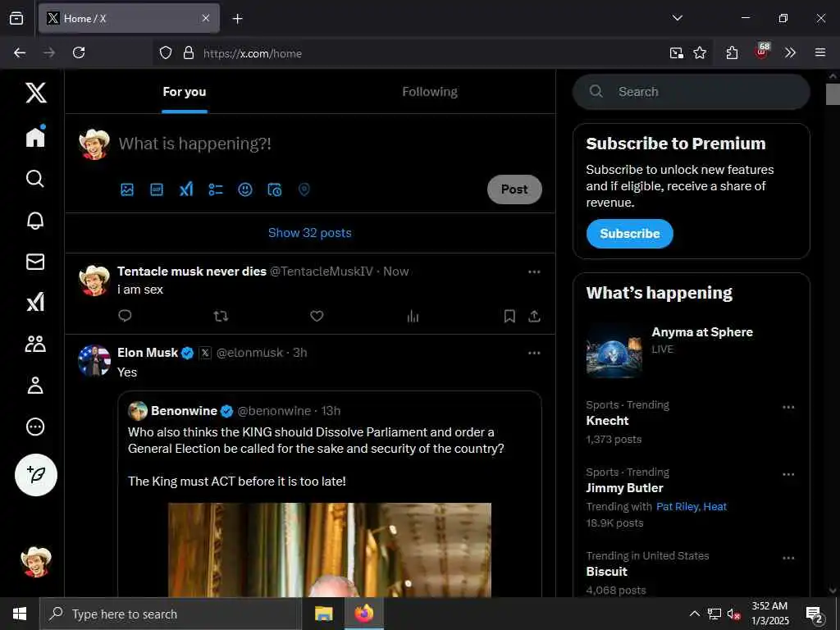Open Benonwine's name in quoted post
The height and width of the screenshot is (630, 840).
[184, 411]
